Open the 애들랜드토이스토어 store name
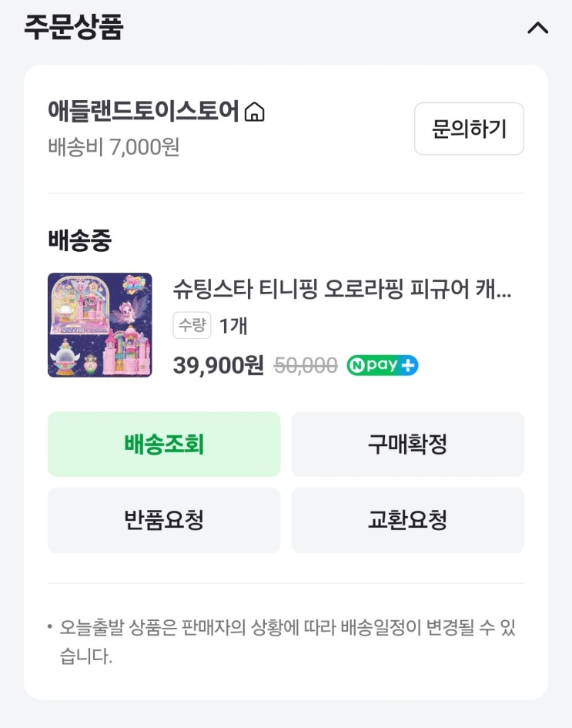This screenshot has height=728, width=572. (144, 112)
